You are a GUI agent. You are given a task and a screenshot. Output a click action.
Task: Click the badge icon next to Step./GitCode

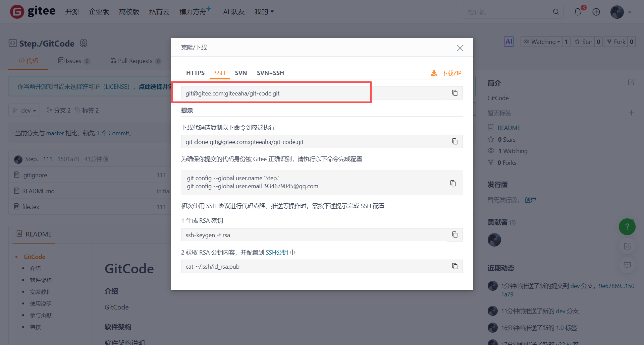84,43
